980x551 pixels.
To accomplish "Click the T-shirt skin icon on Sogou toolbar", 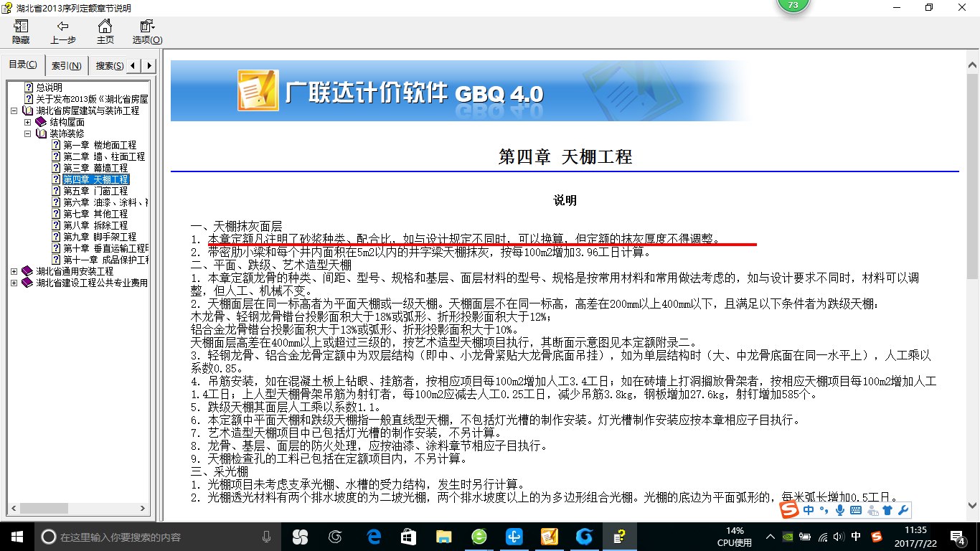I will (888, 510).
